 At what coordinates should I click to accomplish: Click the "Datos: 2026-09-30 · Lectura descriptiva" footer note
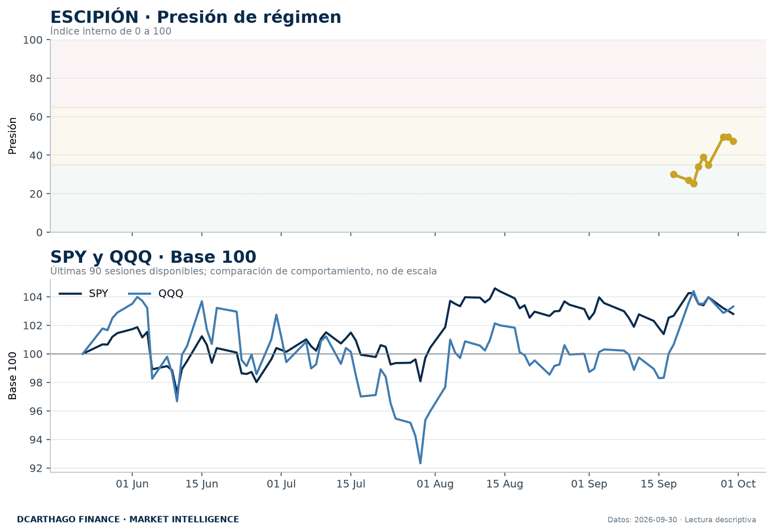(x=682, y=520)
